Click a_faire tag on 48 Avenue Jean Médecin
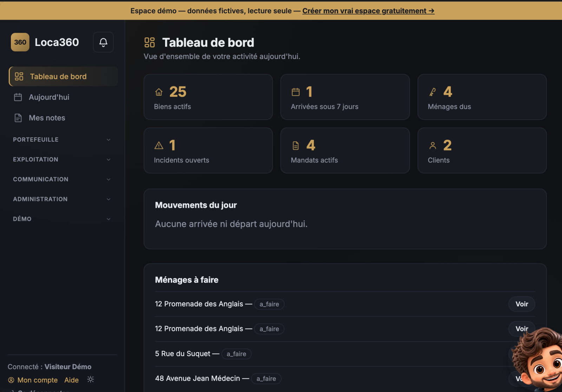This screenshot has width=562, height=392. [x=266, y=379]
